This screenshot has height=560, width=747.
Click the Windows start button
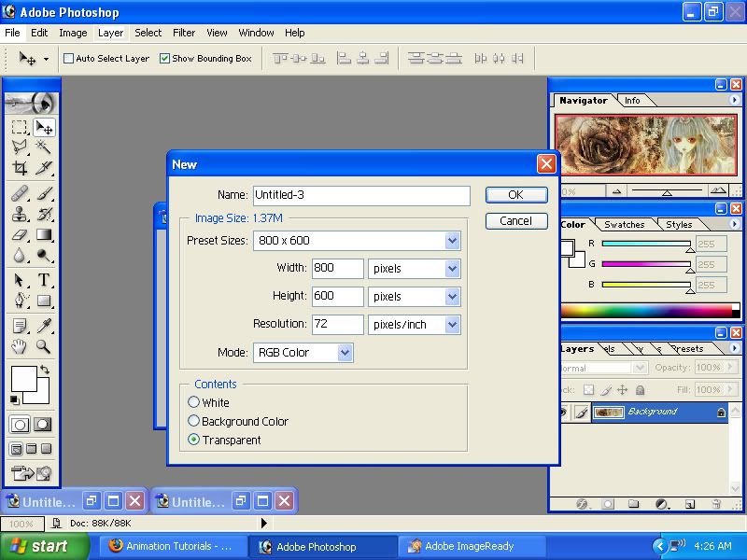click(x=45, y=546)
